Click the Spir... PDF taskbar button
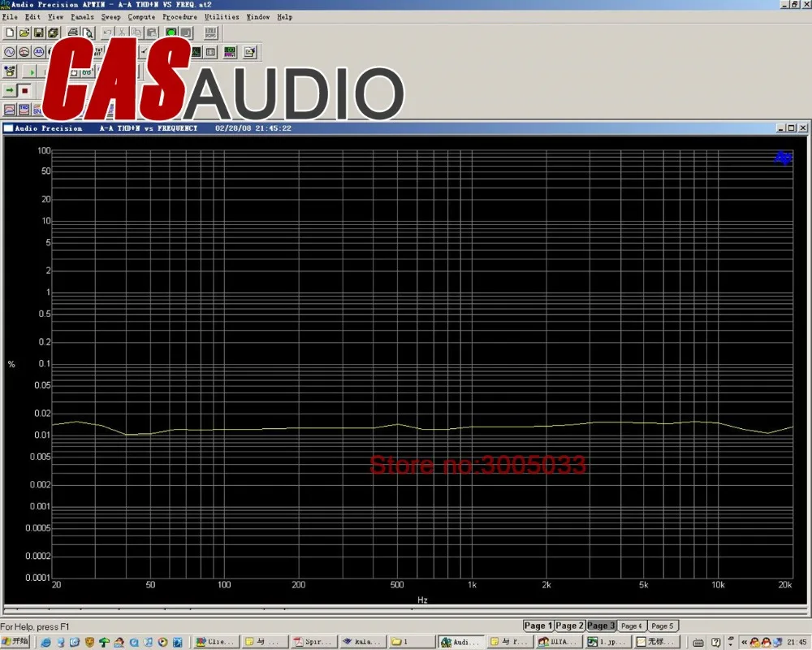 click(x=313, y=642)
